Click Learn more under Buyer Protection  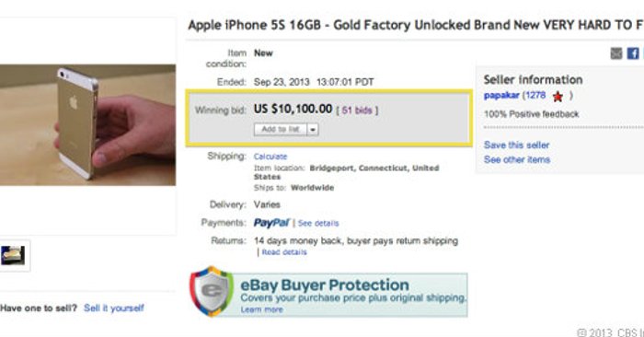261,309
